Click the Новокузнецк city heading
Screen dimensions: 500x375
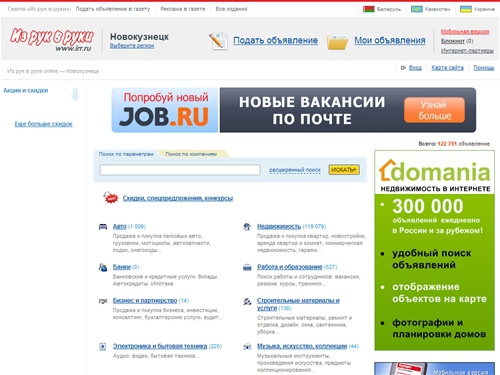tap(139, 37)
